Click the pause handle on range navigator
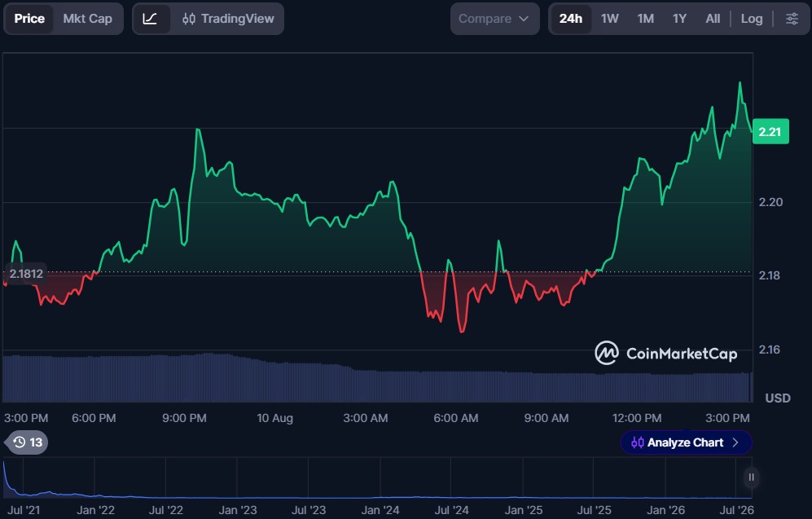The image size is (812, 519). (x=751, y=477)
